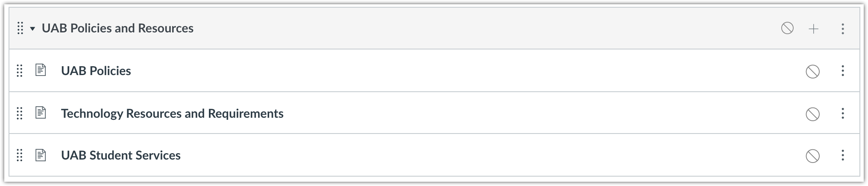Viewport: 868px width, 186px height.
Task: Publish the Technology Resources and Requirements page
Action: click(x=812, y=114)
